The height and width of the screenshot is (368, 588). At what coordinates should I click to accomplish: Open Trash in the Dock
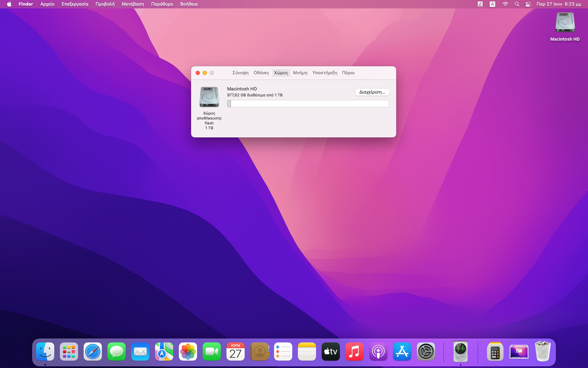pos(543,352)
